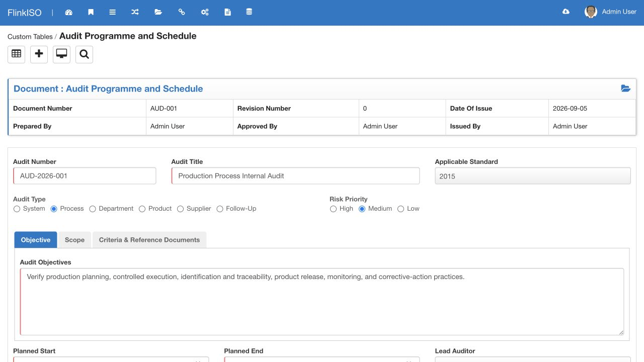This screenshot has height=362, width=644.
Task: Set risk priority to Low
Action: coord(400,209)
